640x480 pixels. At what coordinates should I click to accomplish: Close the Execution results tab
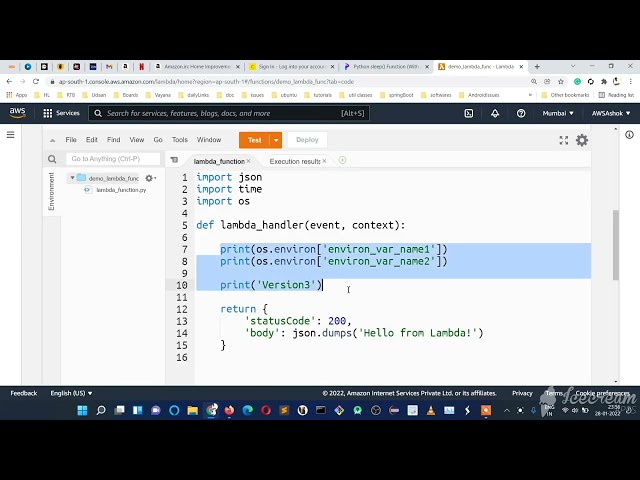(x=324, y=161)
